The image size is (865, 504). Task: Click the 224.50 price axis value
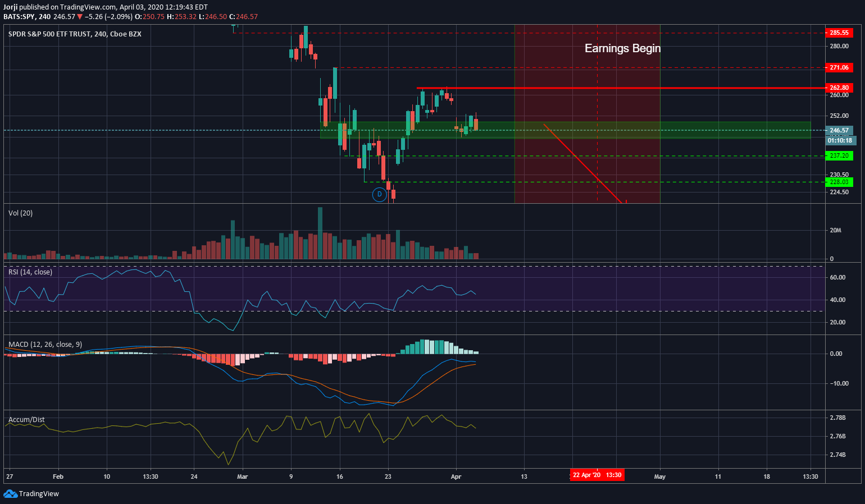839,192
